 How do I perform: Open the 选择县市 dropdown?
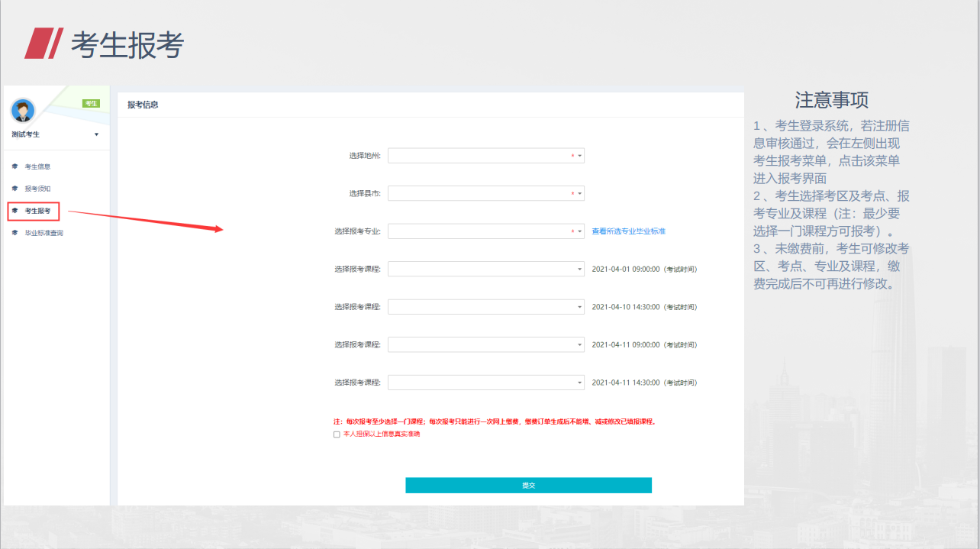(x=485, y=194)
